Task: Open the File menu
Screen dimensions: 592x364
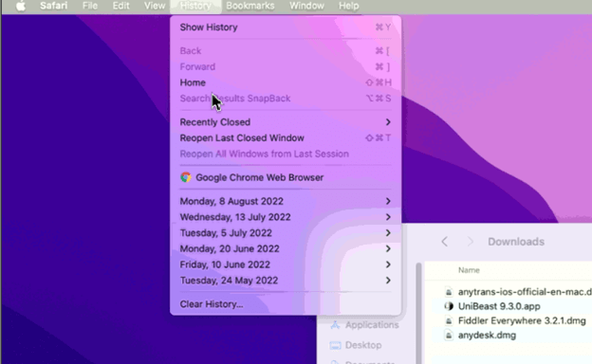Action: [x=90, y=6]
